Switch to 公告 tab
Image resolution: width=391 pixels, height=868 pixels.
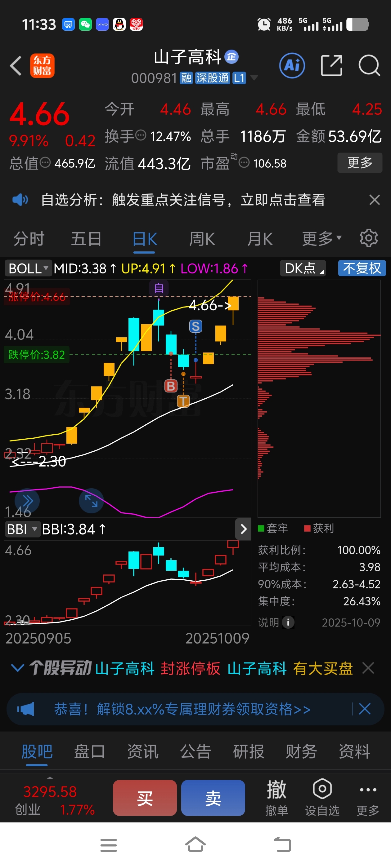[196, 751]
